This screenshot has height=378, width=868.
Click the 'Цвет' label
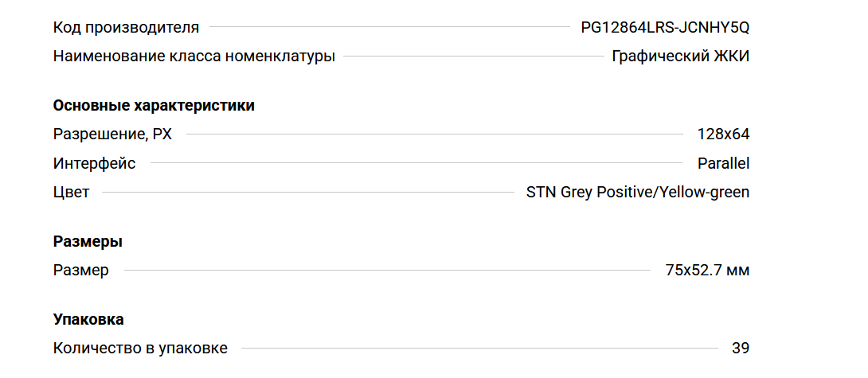(x=71, y=193)
